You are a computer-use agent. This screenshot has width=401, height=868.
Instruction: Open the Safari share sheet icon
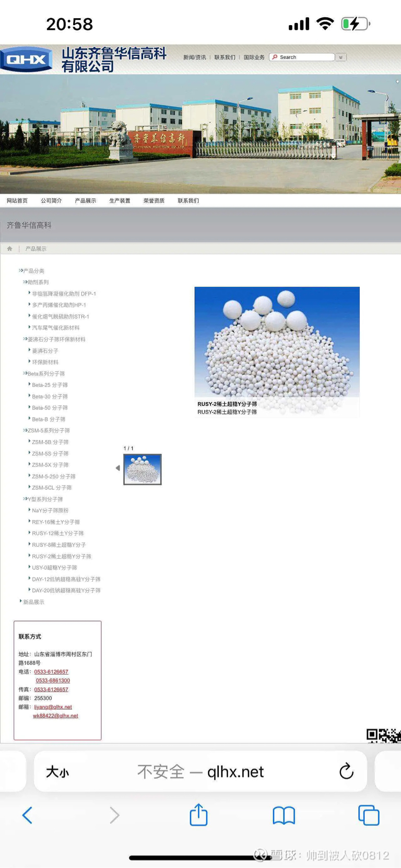click(x=198, y=814)
